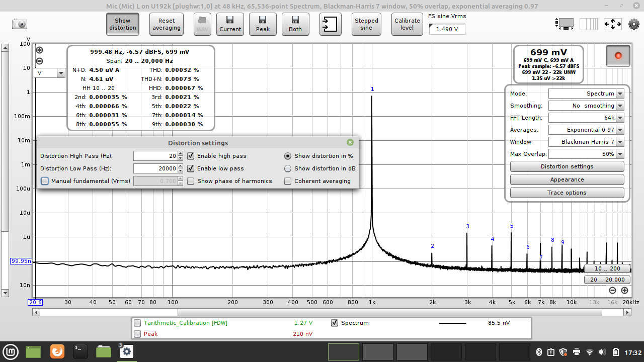The width and height of the screenshot is (644, 362).
Task: Save Both traces
Action: coord(295,24)
